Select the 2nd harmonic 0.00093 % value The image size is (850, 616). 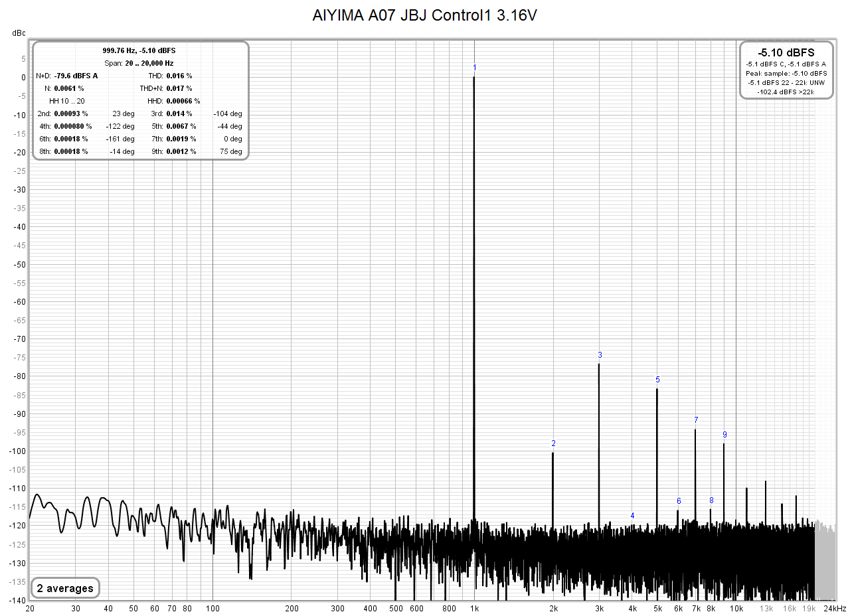pos(70,114)
